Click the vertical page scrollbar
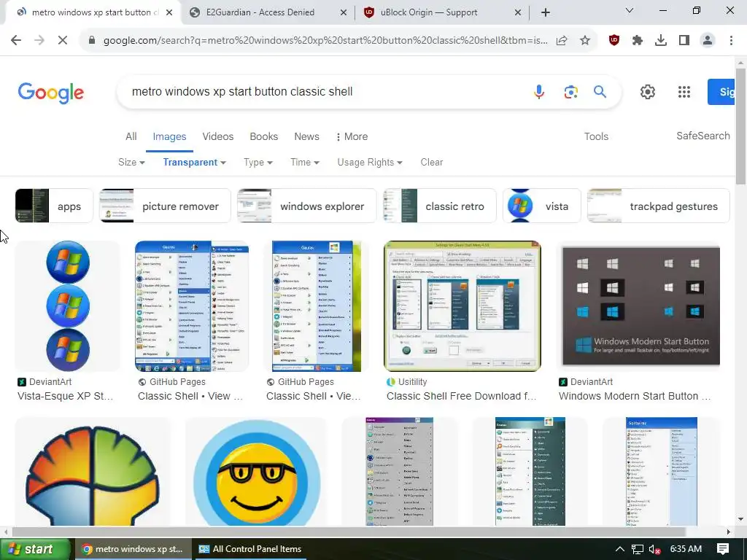This screenshot has width=747, height=560. (x=740, y=126)
